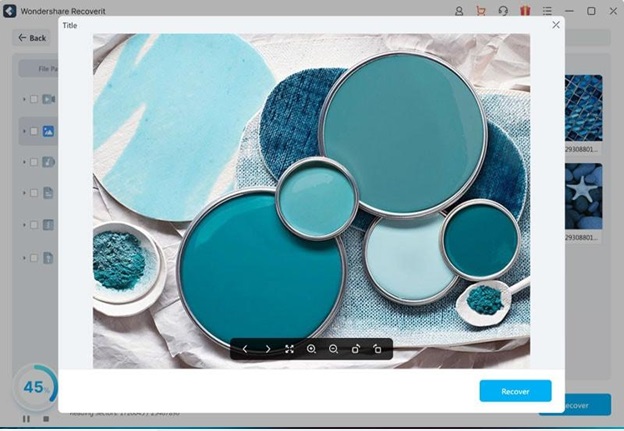Expand the video file type tree node
The image size is (624, 431).
(24, 99)
